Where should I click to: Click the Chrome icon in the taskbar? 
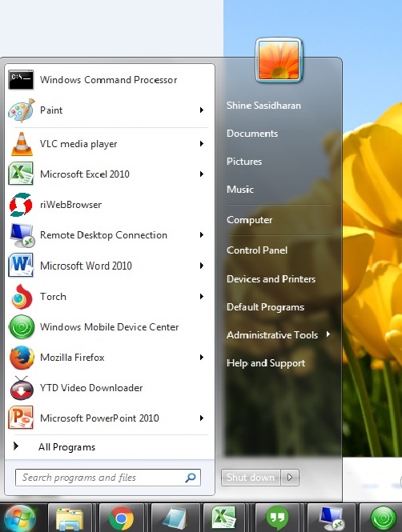pyautogui.click(x=121, y=518)
